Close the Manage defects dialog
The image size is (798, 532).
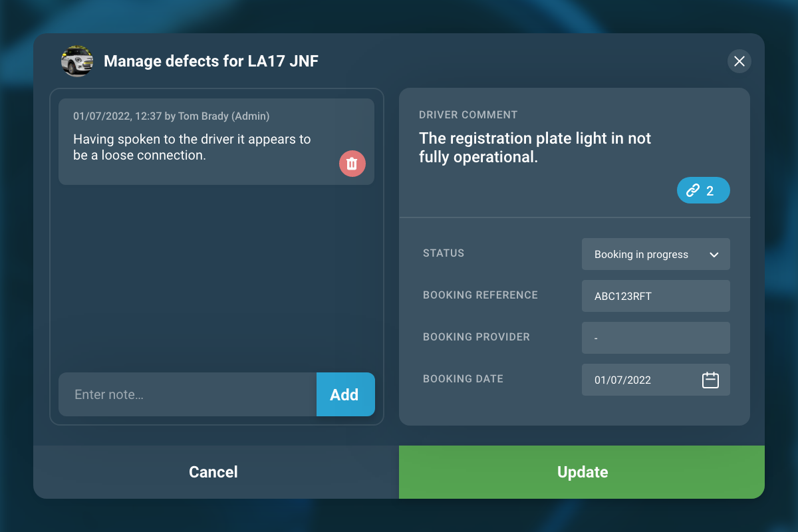tap(739, 61)
